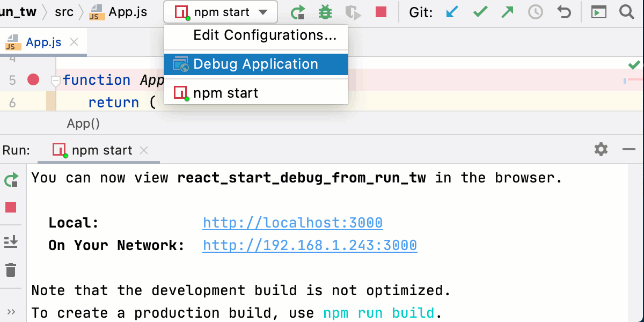Rerun npm start from the Run panel
Viewport: 644px width, 322px height.
pyautogui.click(x=11, y=181)
